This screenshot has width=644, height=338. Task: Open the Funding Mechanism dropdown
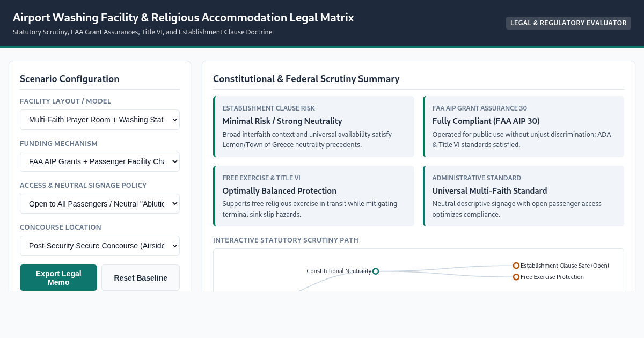tap(100, 161)
